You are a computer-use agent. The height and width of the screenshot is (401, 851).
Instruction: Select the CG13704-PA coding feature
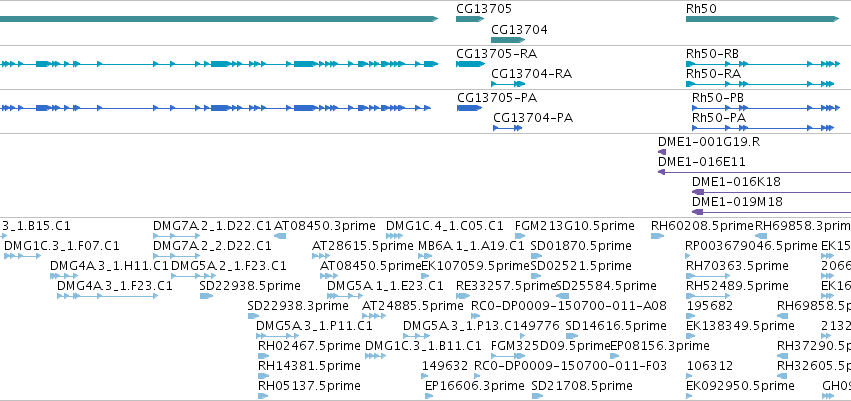[507, 128]
